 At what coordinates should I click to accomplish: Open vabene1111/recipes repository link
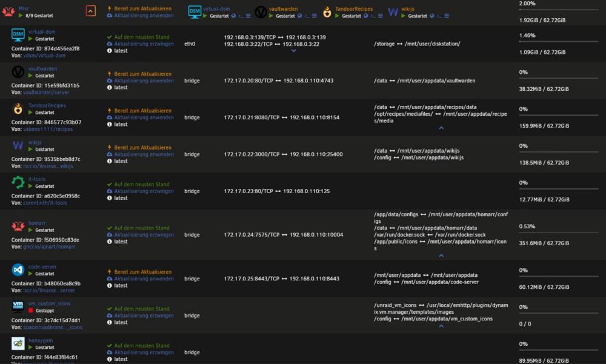click(x=47, y=129)
